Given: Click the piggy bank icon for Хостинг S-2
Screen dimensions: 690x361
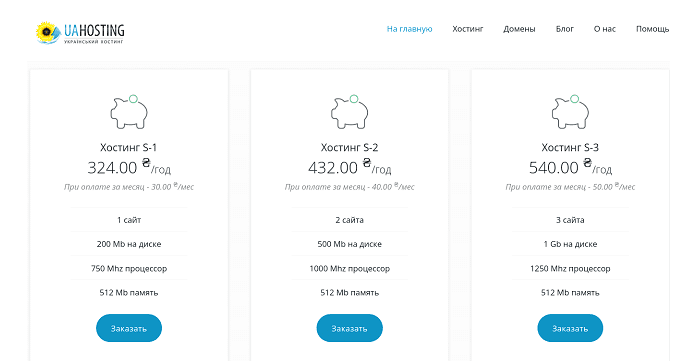Looking at the screenshot, I should coord(349,112).
